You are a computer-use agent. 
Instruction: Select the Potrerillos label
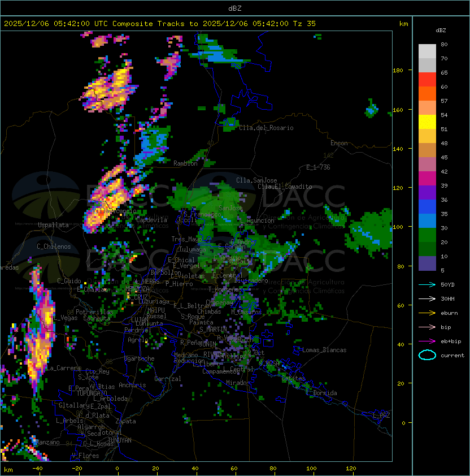[94, 312]
